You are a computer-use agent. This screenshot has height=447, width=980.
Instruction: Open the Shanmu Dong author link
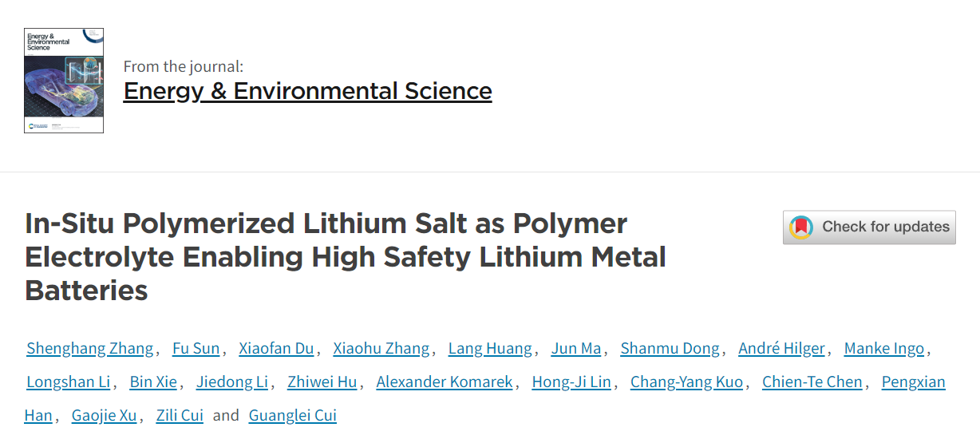(670, 348)
